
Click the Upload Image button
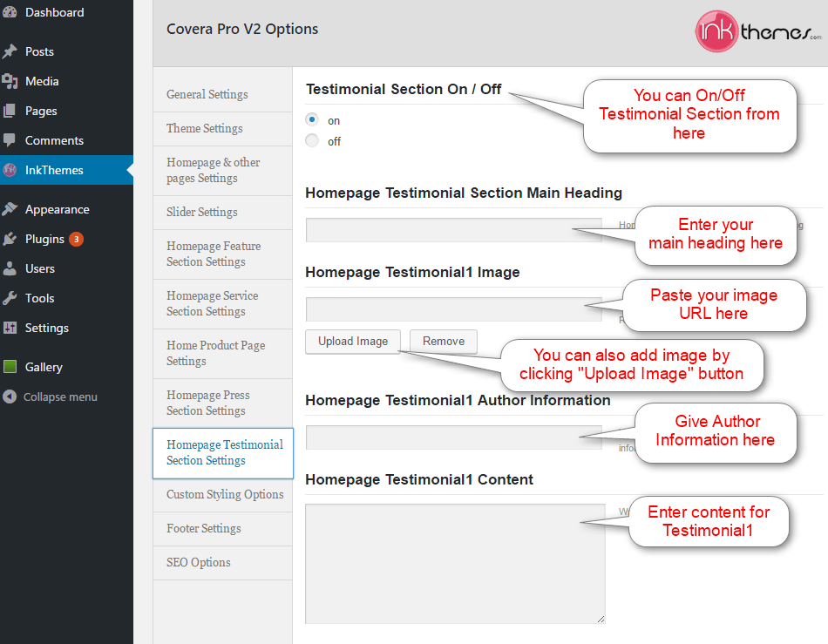(x=353, y=342)
